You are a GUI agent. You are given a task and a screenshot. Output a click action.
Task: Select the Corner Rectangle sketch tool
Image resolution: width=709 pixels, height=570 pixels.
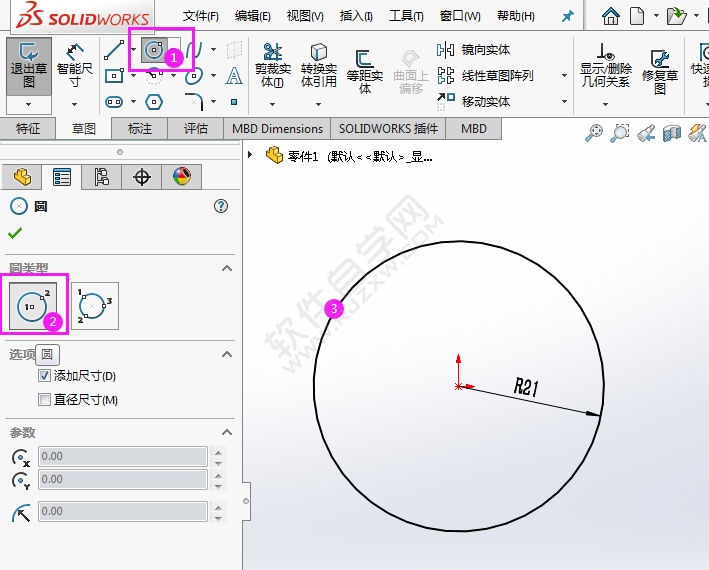pyautogui.click(x=114, y=75)
